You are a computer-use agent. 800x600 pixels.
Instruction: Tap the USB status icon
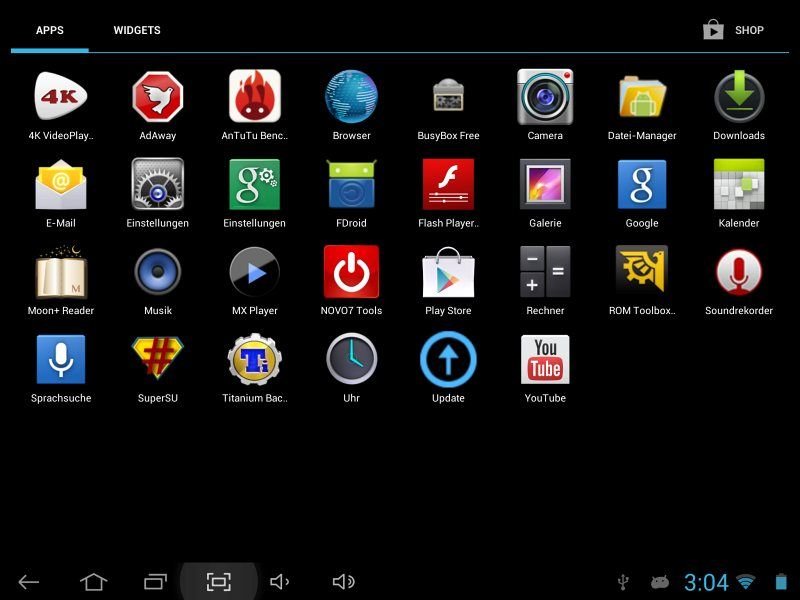[623, 582]
